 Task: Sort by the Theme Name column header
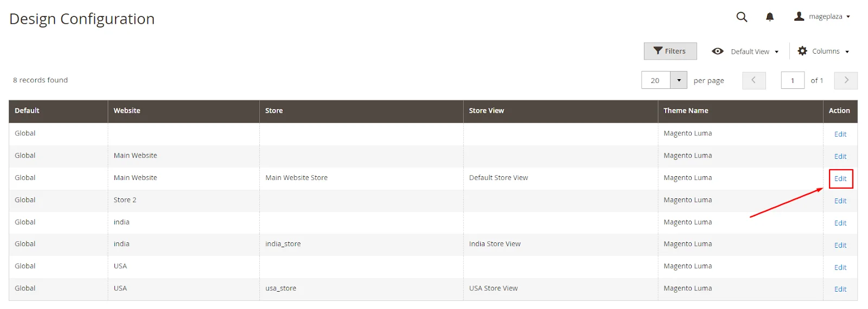click(x=686, y=111)
